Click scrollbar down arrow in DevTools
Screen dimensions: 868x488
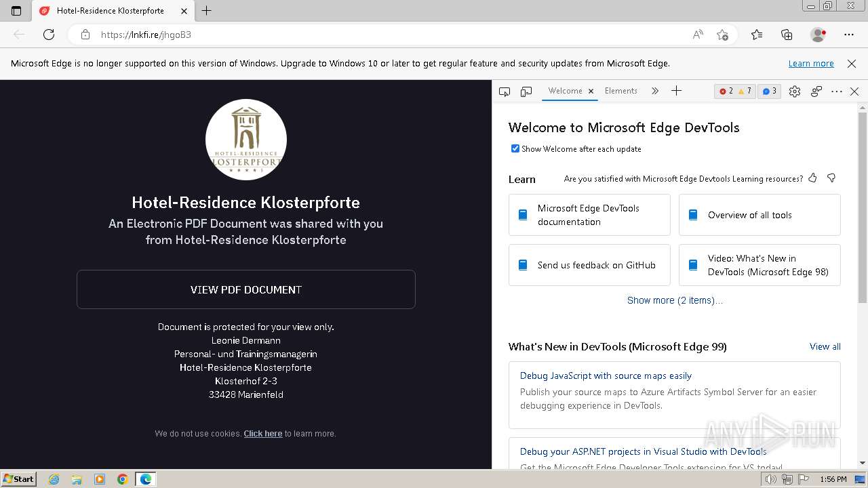coord(863,464)
